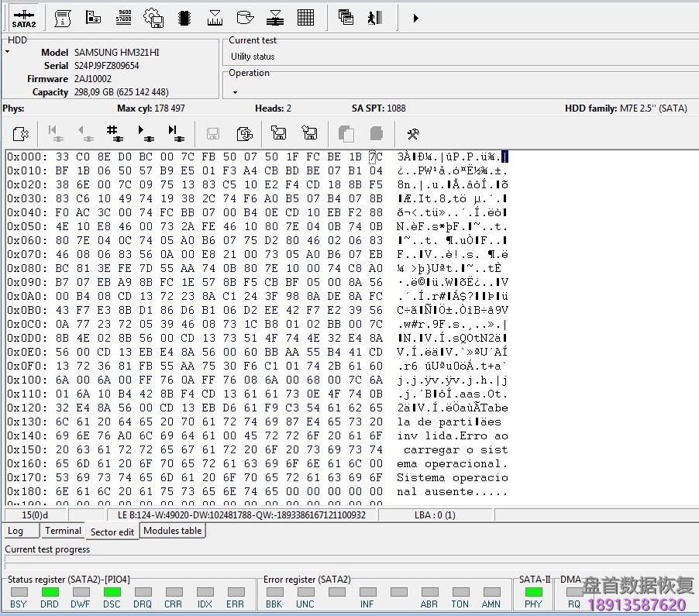Switch to the Terminal tab
The image size is (699, 616).
point(62,531)
